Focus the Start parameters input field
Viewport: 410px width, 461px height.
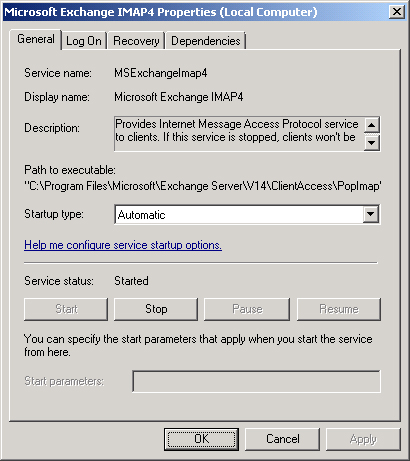tap(256, 381)
